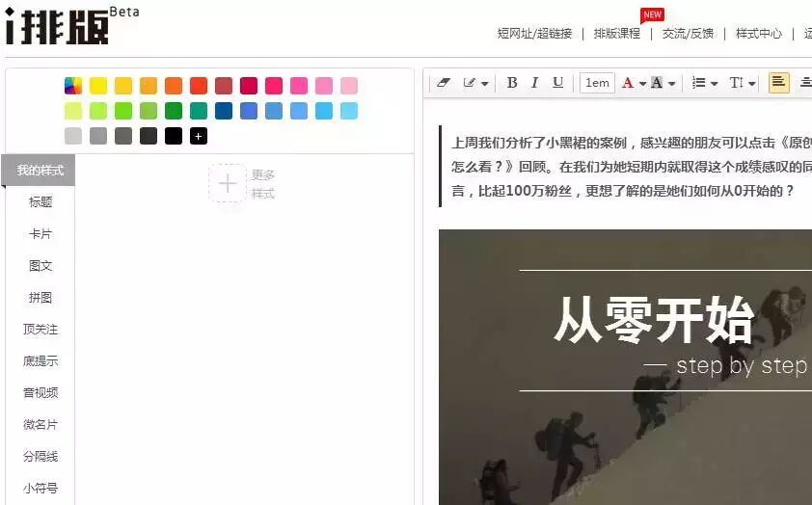Screen dimensions: 812x505
Task: Click the 更多样式 plus button
Action: (x=228, y=183)
